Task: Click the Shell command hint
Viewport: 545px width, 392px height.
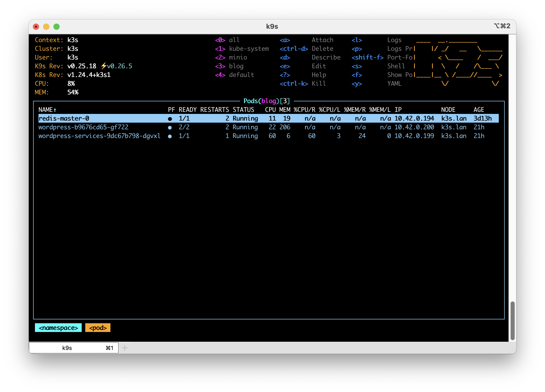Action: (x=396, y=66)
